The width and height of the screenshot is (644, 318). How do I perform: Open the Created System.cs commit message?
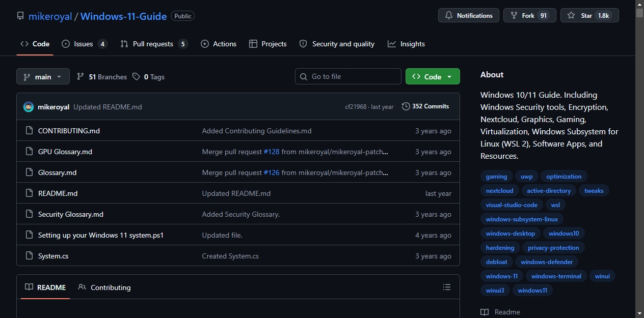tap(230, 256)
